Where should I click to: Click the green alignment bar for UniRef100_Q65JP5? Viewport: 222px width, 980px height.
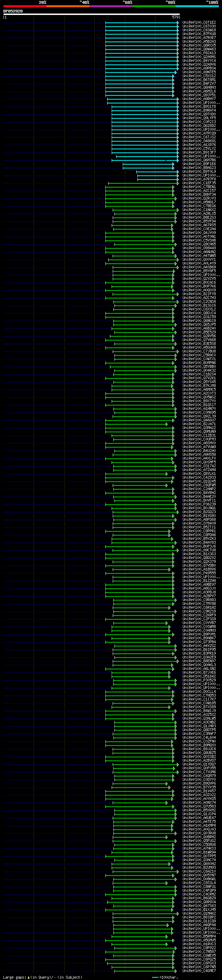[145, 324]
